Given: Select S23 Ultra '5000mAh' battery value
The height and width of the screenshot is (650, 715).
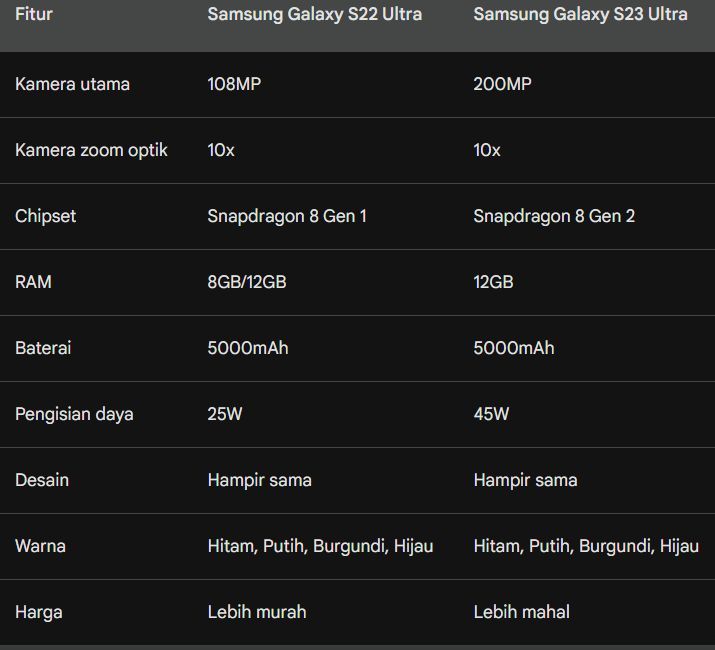Looking at the screenshot, I should pyautogui.click(x=514, y=348).
